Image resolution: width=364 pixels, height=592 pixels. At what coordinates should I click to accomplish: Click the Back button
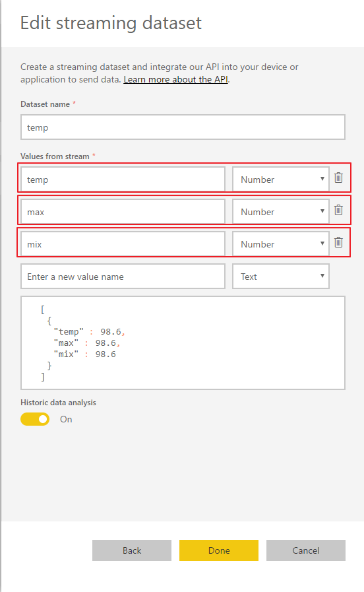point(132,550)
